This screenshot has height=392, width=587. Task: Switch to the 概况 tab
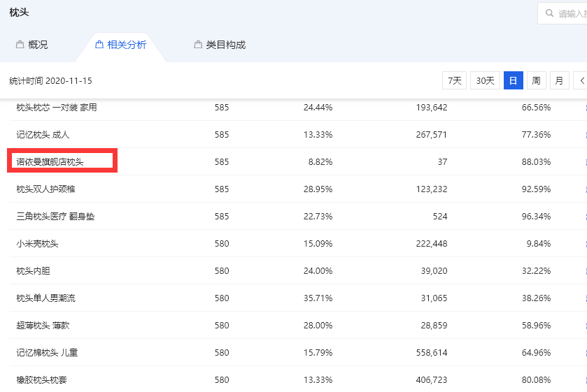pos(38,45)
